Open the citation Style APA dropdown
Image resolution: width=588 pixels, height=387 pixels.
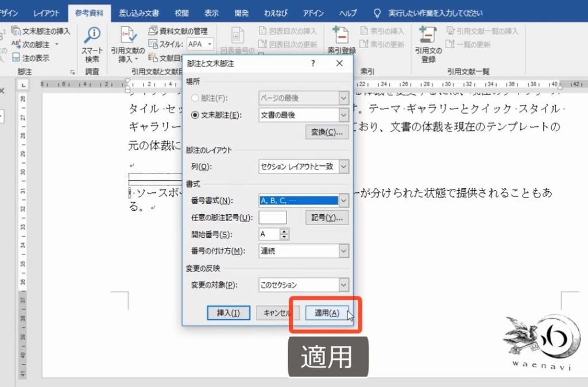coord(210,44)
